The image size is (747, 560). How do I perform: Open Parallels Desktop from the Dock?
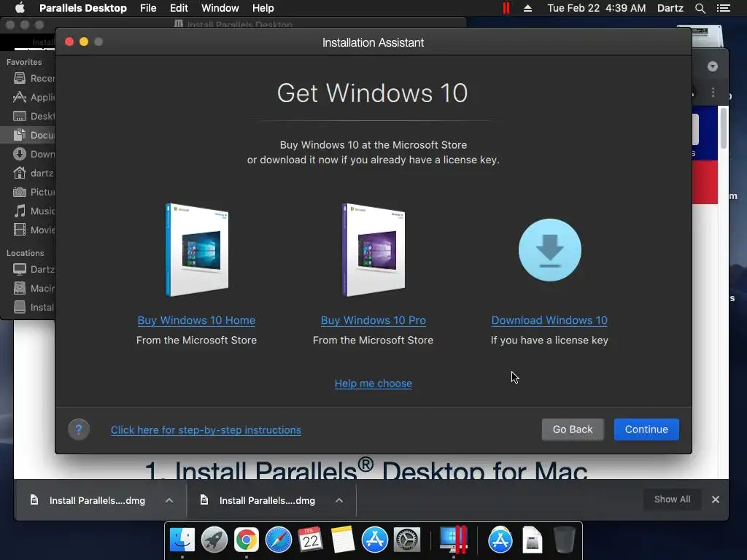[x=453, y=540]
